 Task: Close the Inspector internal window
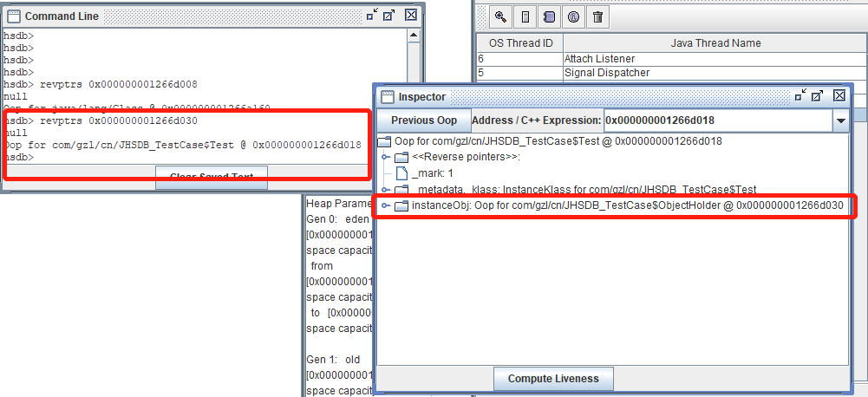(x=839, y=96)
